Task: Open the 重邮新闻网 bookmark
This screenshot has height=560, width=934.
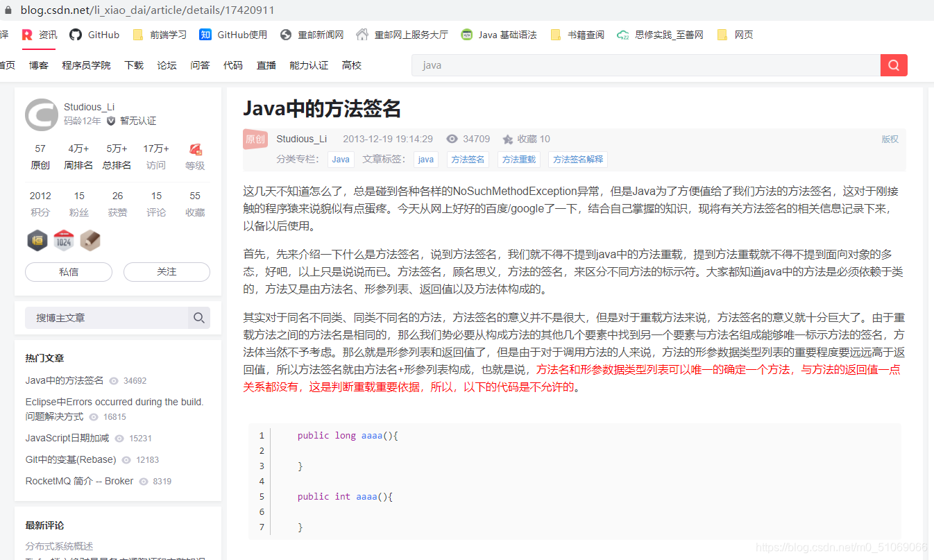Action: [312, 35]
